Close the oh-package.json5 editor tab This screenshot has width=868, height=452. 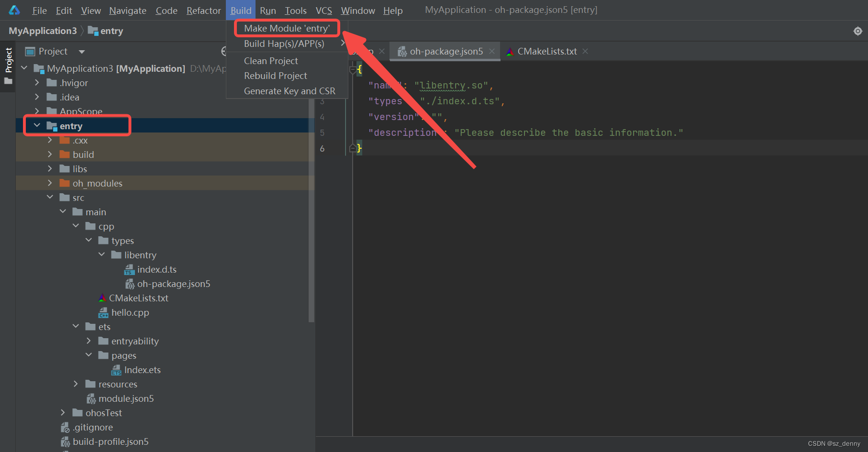[x=492, y=51]
